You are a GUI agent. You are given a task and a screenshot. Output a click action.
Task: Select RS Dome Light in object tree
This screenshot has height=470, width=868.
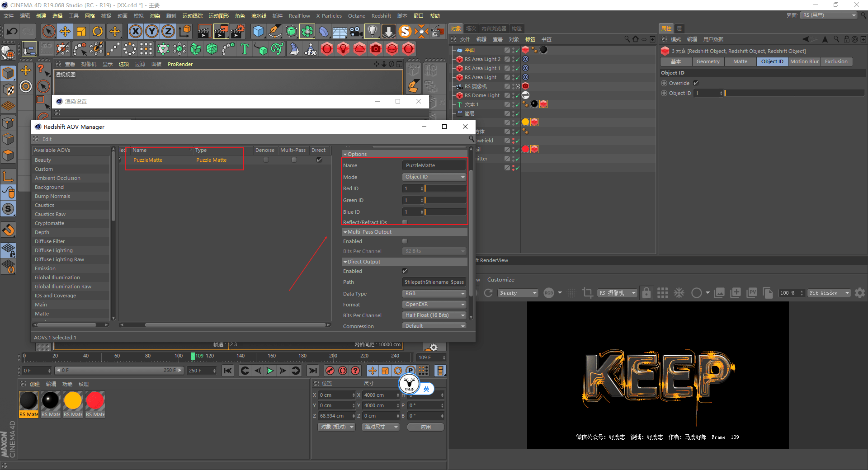click(482, 95)
